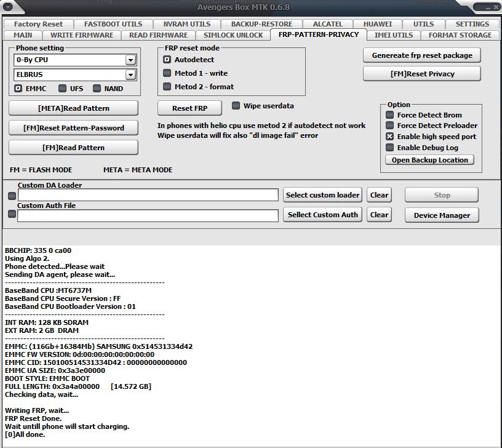This screenshot has height=448, width=502.
Task: Open the Factory Reset tab
Action: pyautogui.click(x=38, y=25)
